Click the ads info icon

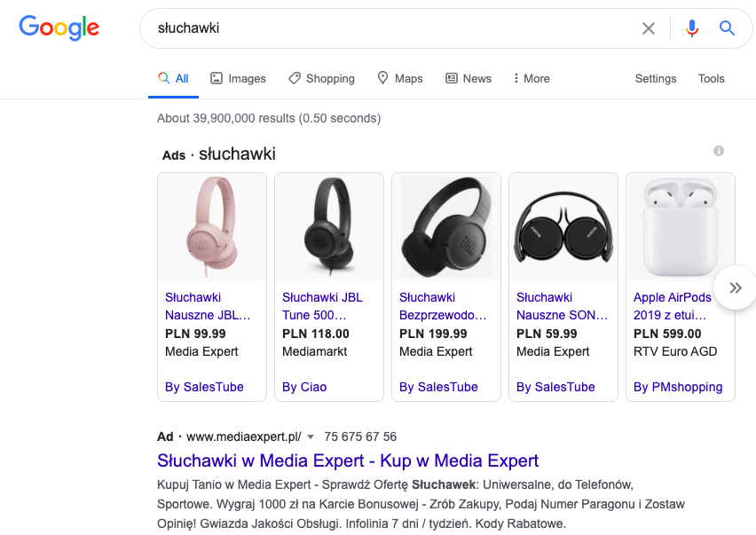click(719, 151)
